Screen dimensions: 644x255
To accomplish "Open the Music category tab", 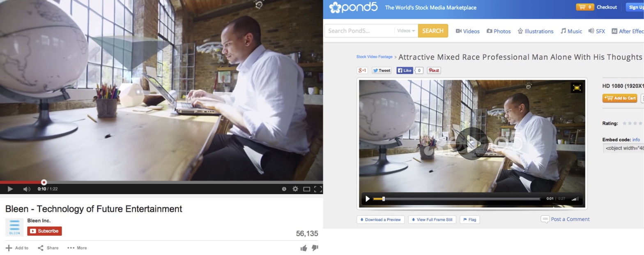I will point(571,31).
